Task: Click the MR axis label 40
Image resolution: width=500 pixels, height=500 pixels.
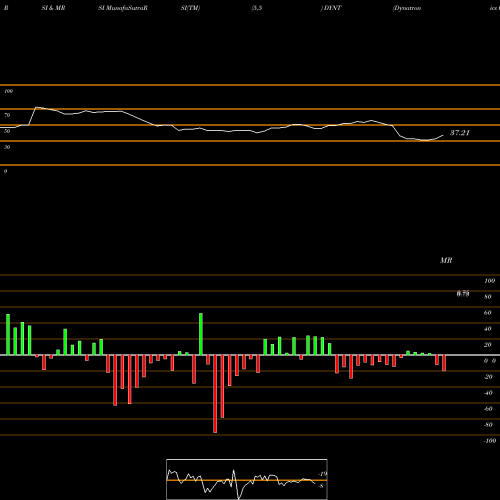Action: [x=487, y=329]
